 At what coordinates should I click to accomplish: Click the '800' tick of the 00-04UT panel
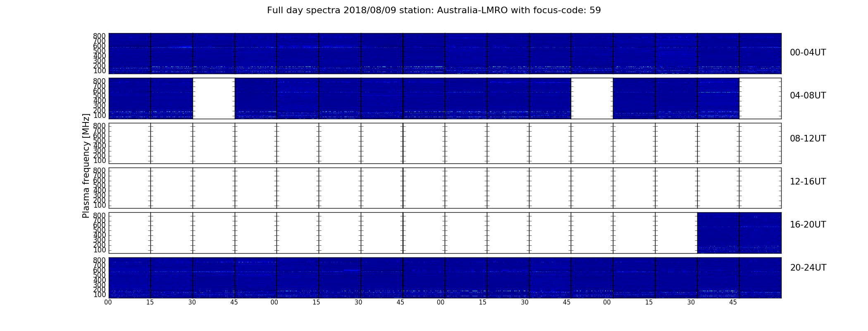point(100,36)
